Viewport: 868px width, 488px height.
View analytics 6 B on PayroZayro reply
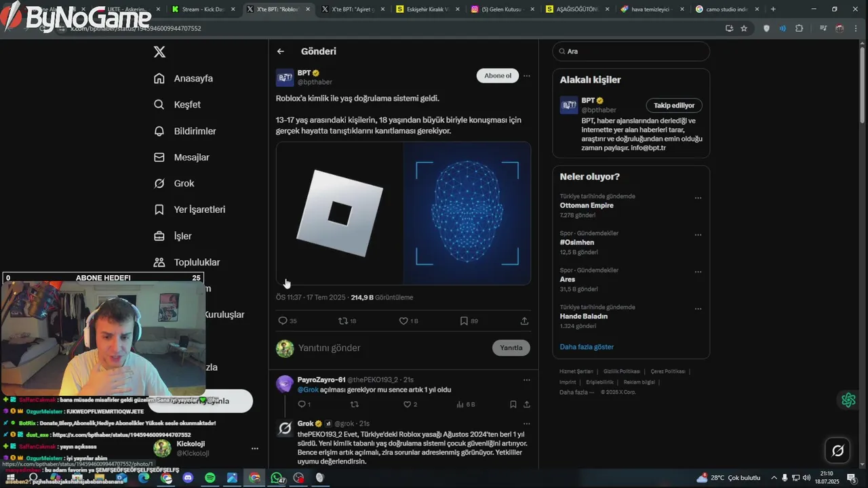coord(466,405)
